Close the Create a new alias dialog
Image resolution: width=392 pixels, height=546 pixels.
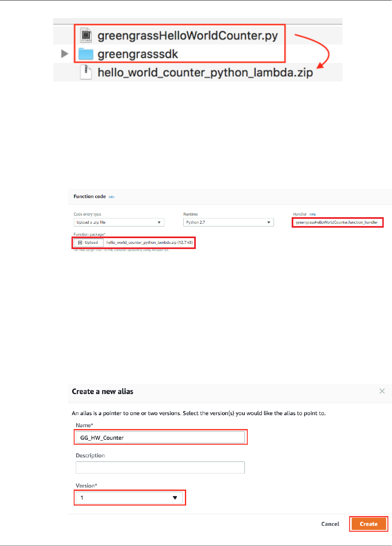coord(382,391)
